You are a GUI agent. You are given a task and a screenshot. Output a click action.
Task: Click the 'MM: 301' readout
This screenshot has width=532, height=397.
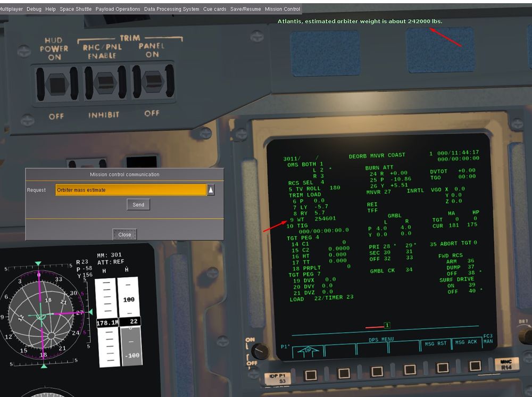click(x=109, y=255)
